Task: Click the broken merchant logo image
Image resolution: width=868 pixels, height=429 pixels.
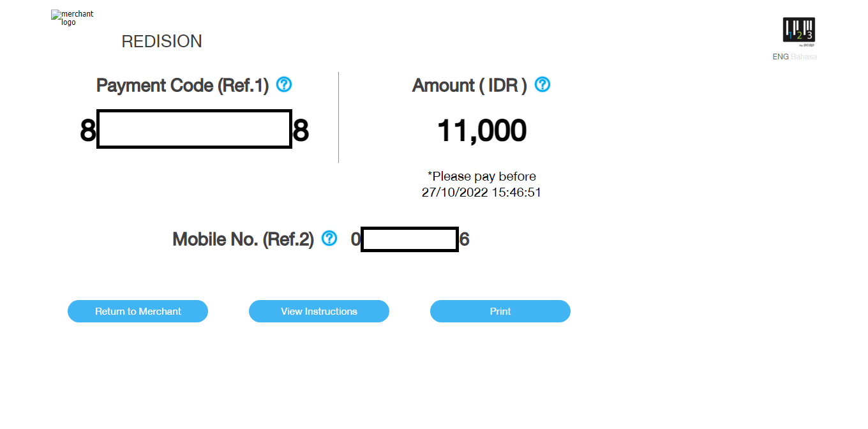Action: [x=71, y=18]
